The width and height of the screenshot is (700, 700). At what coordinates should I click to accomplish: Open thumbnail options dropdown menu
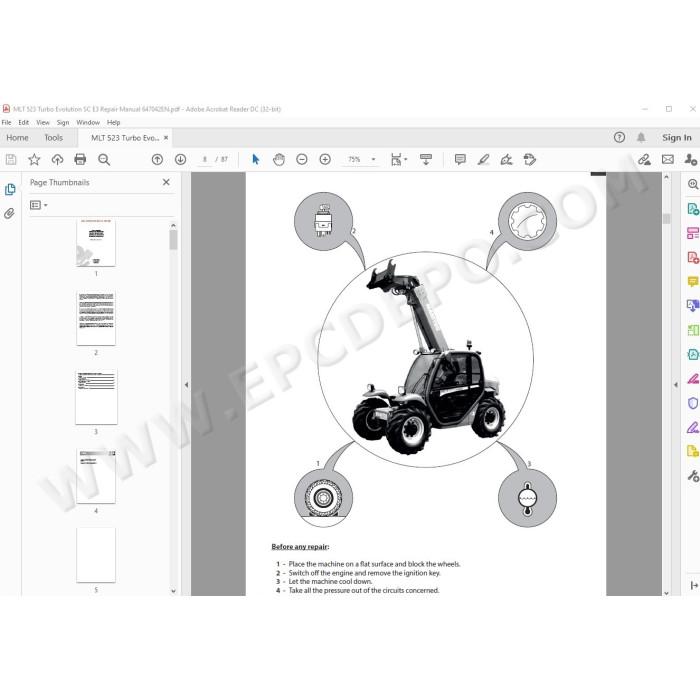(x=38, y=205)
